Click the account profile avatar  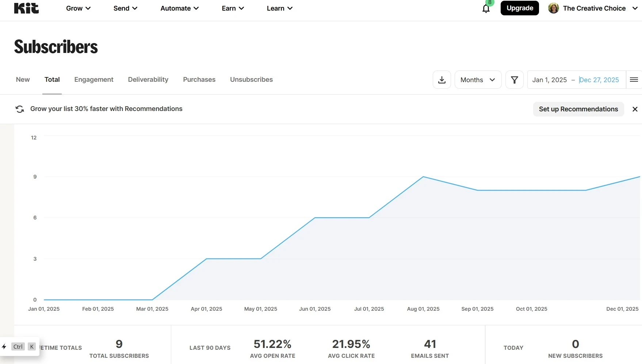pos(553,8)
